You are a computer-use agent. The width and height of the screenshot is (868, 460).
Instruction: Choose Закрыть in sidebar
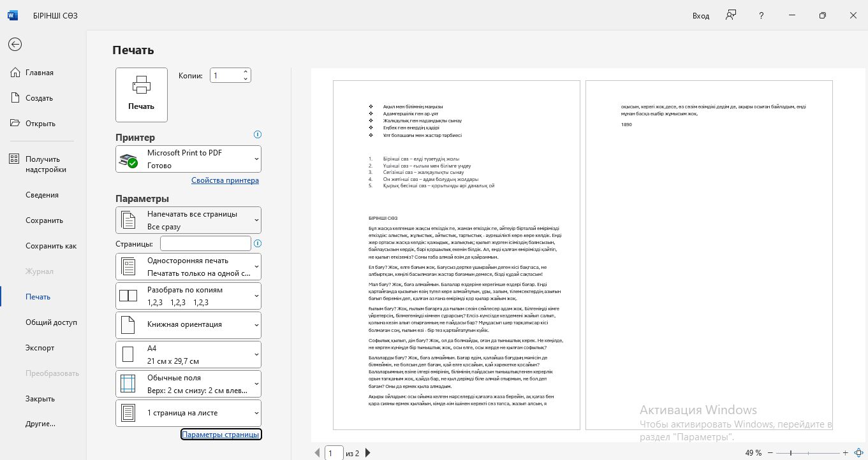40,399
